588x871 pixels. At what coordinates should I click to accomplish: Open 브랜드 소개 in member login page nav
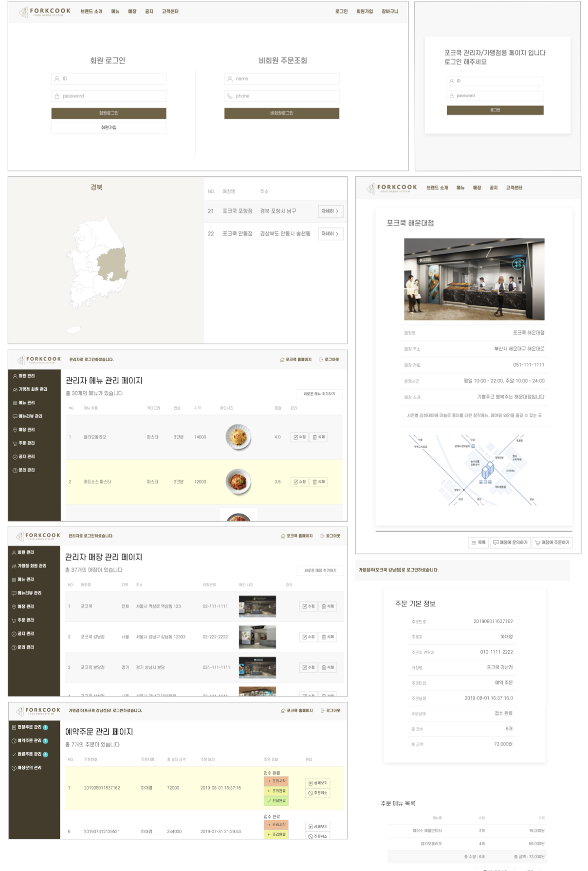[92, 12]
